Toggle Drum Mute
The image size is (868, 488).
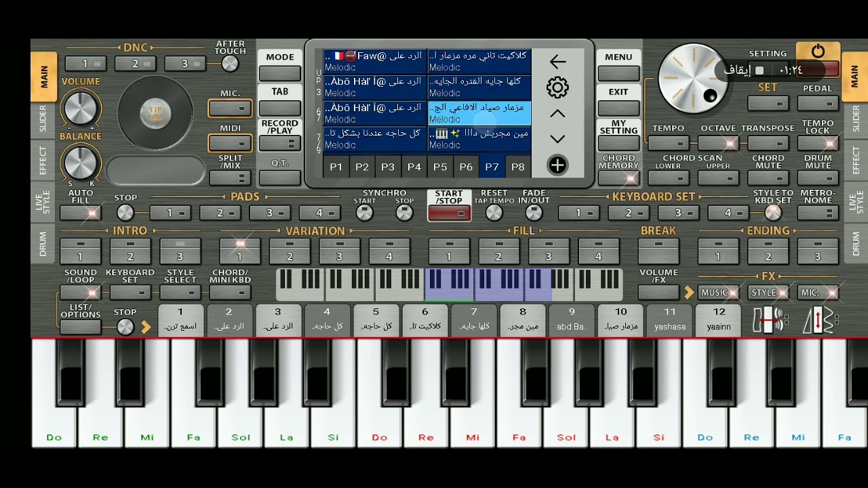coord(818,178)
